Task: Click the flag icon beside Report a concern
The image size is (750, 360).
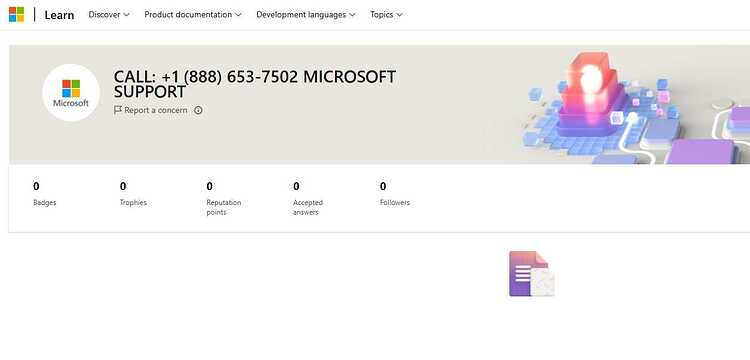Action: click(x=118, y=110)
